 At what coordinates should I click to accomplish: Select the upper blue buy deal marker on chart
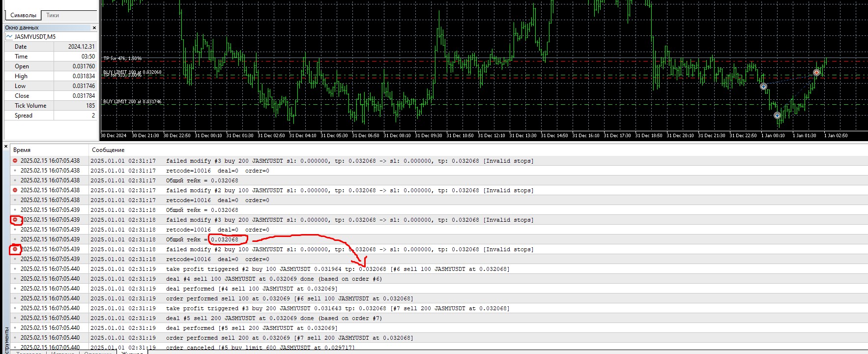(x=763, y=87)
